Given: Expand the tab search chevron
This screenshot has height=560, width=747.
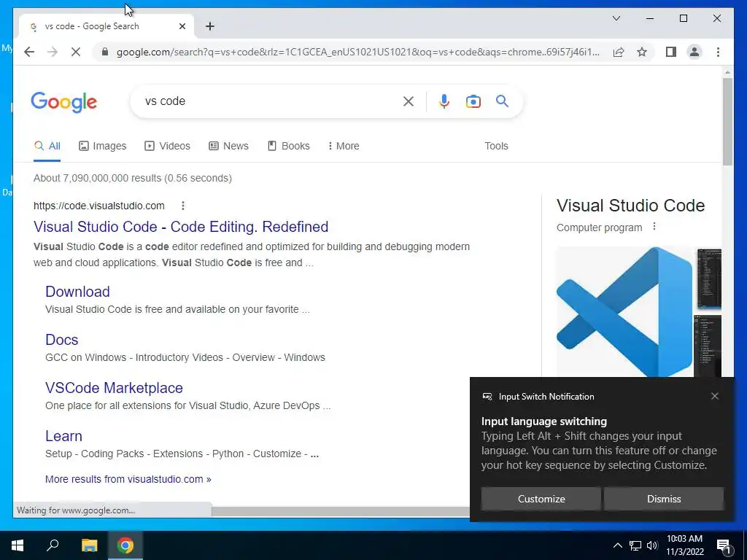Looking at the screenshot, I should point(616,18).
